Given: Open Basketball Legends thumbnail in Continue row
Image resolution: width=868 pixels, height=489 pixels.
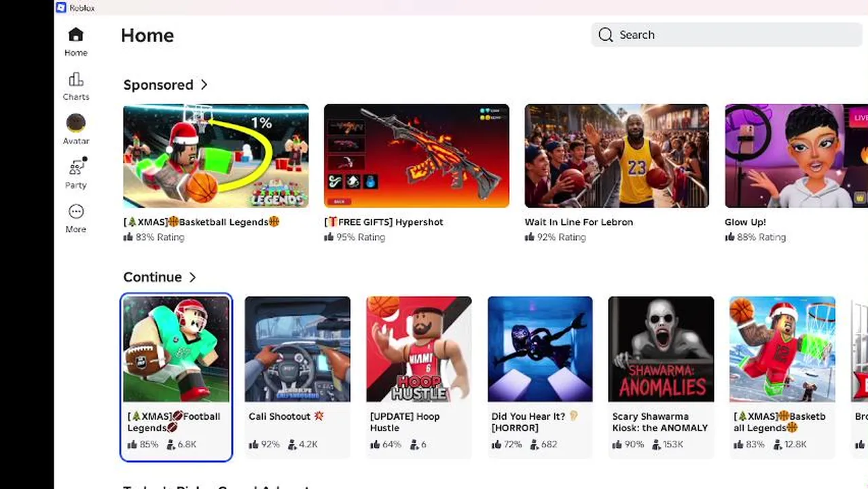Looking at the screenshot, I should coord(782,349).
